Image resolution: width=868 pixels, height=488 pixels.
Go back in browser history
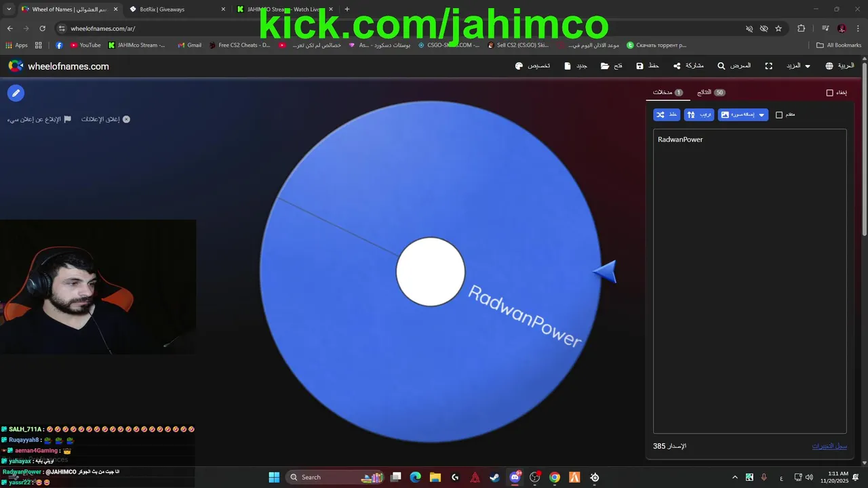point(10,28)
